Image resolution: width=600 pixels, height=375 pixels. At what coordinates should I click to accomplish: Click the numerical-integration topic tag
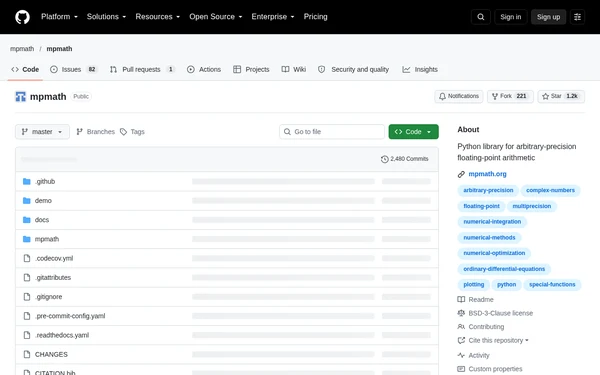click(492, 222)
